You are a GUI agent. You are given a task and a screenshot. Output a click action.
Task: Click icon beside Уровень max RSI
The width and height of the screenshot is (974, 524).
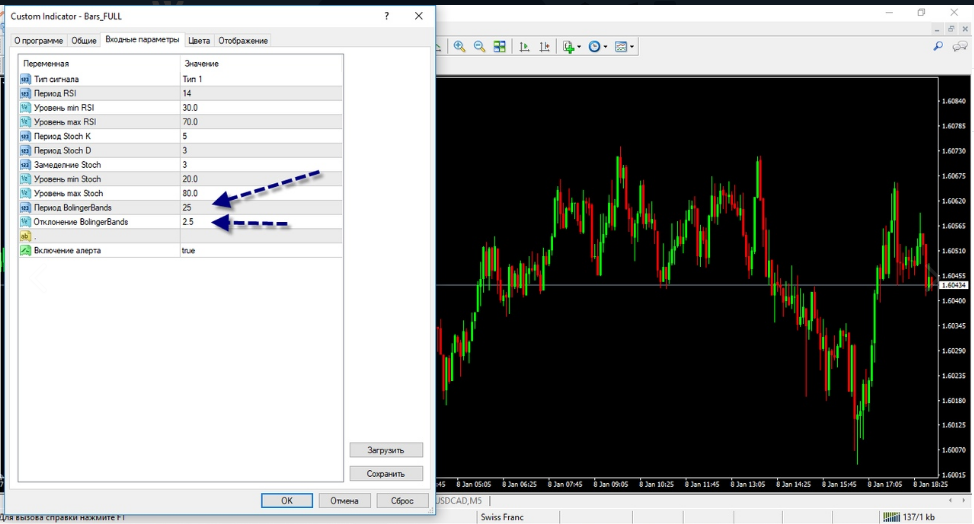[x=25, y=122]
